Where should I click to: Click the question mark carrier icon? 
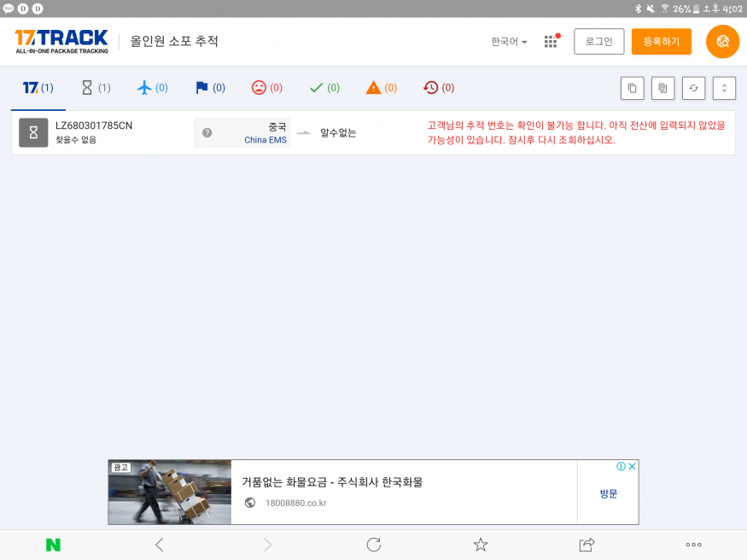(207, 133)
